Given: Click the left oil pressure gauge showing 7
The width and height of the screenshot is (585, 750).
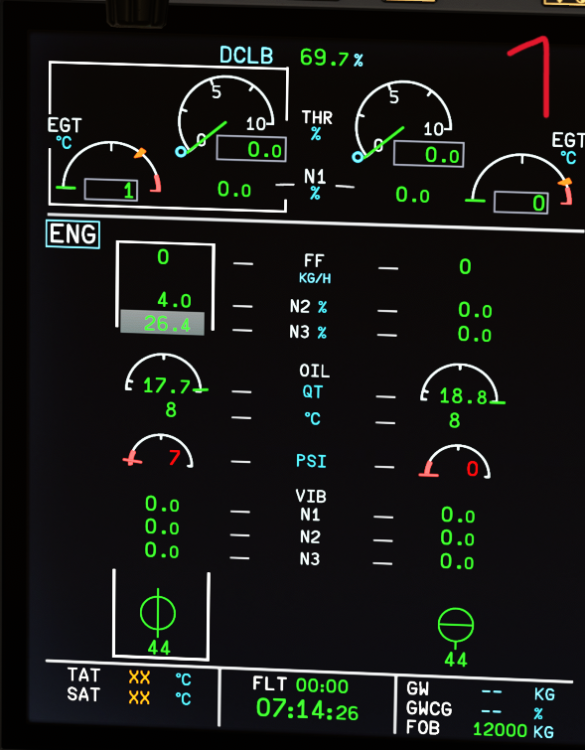Looking at the screenshot, I should (x=158, y=451).
